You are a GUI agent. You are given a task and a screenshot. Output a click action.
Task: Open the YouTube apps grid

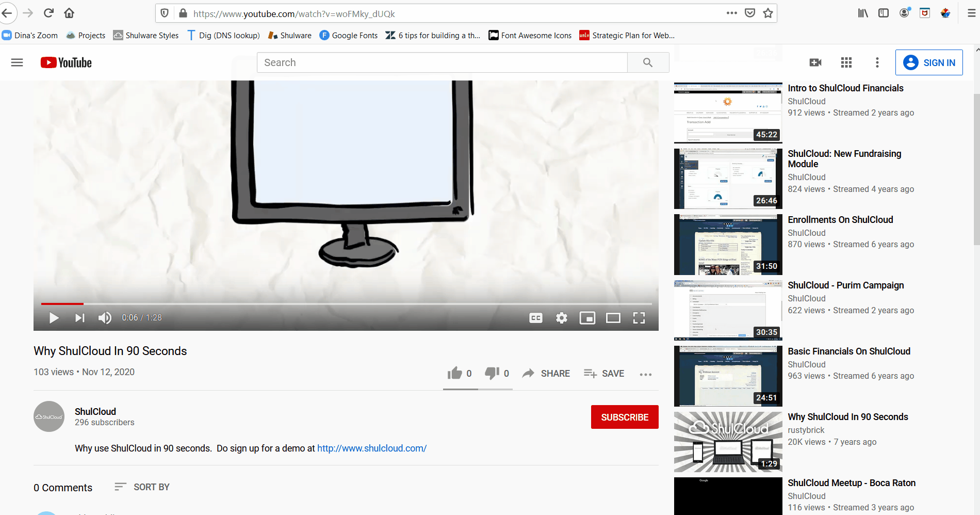click(x=846, y=62)
